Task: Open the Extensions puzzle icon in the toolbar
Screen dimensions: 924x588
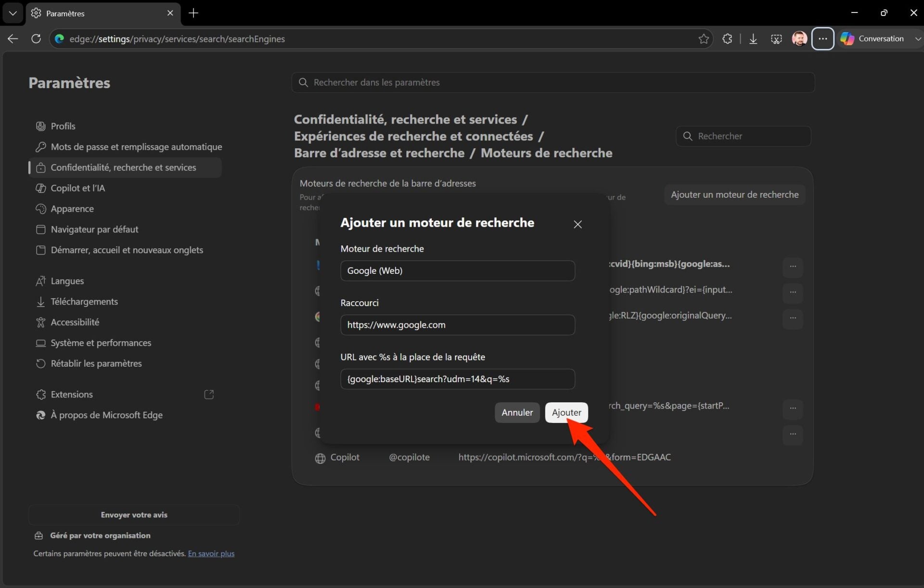Action: pos(727,38)
